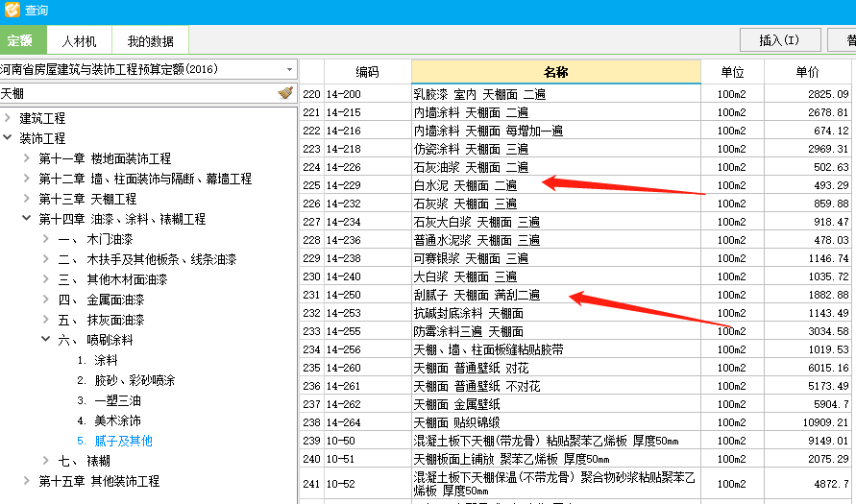The image size is (856, 504).
Task: Expand 七、裱糊 node
Action: 46,461
